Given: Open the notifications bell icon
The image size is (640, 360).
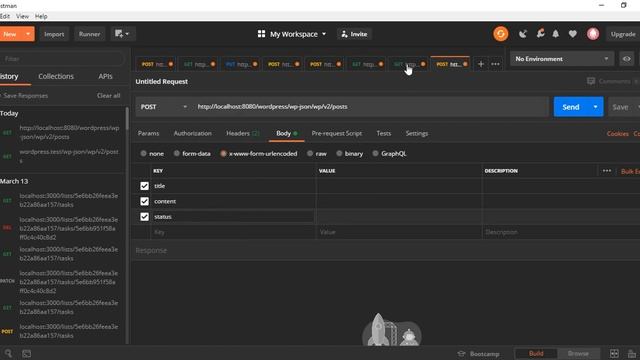Looking at the screenshot, I should [x=556, y=34].
